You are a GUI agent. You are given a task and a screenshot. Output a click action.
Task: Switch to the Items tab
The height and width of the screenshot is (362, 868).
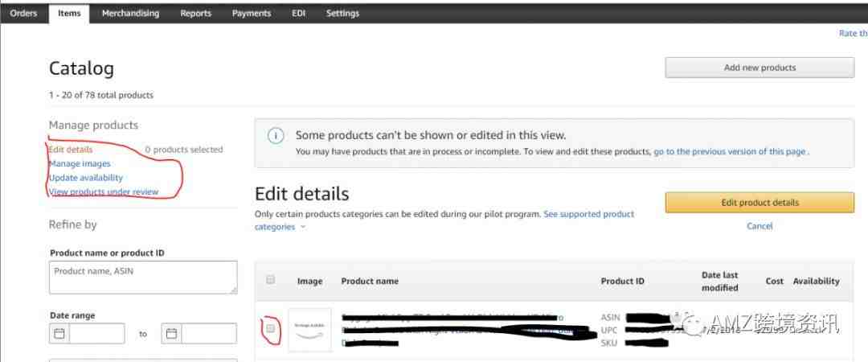(69, 14)
